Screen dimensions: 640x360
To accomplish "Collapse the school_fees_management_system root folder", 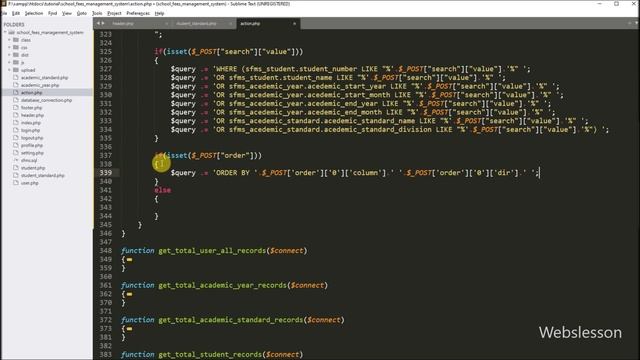I will tap(5, 32).
